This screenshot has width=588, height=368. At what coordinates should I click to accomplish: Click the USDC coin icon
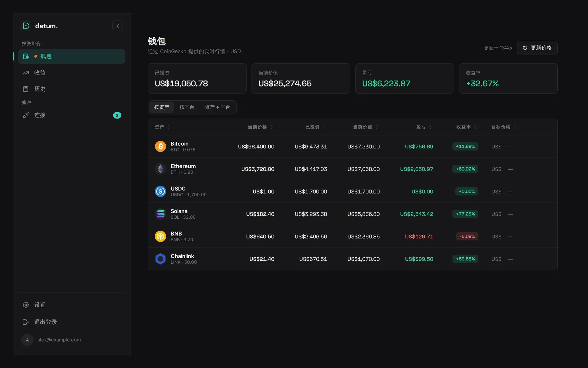[x=160, y=191]
